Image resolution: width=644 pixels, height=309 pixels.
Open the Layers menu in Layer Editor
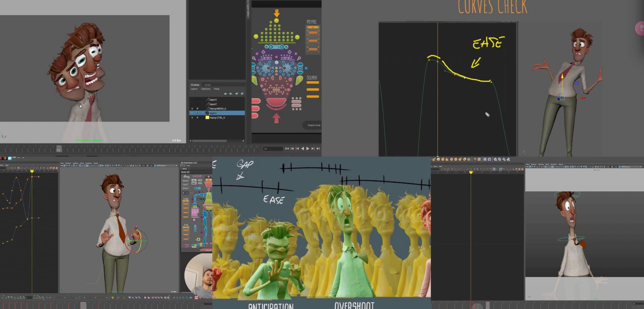click(194, 89)
